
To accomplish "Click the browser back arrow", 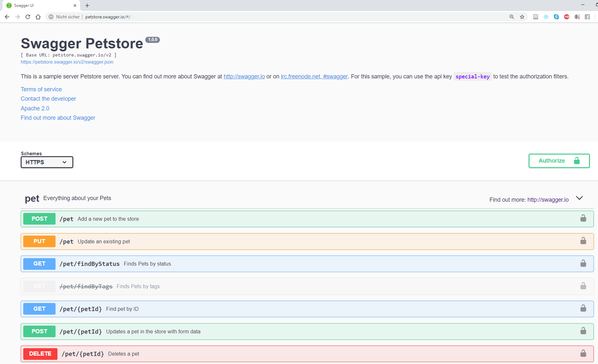I will [7, 17].
